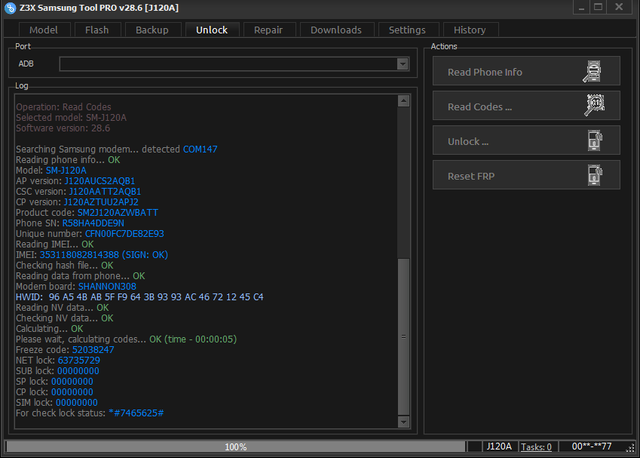Click the log scrollbar up arrow
The image size is (640, 458).
[404, 101]
